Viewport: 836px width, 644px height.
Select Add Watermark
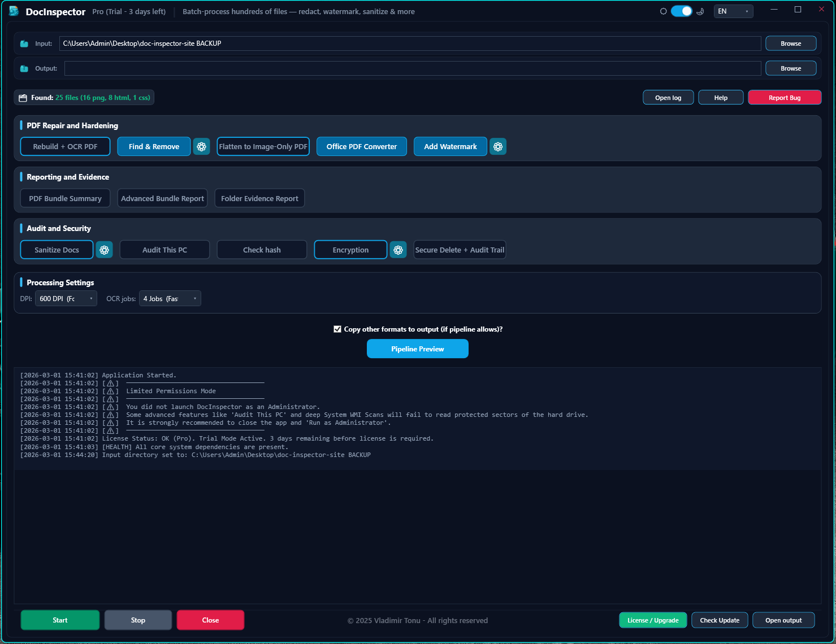tap(451, 146)
